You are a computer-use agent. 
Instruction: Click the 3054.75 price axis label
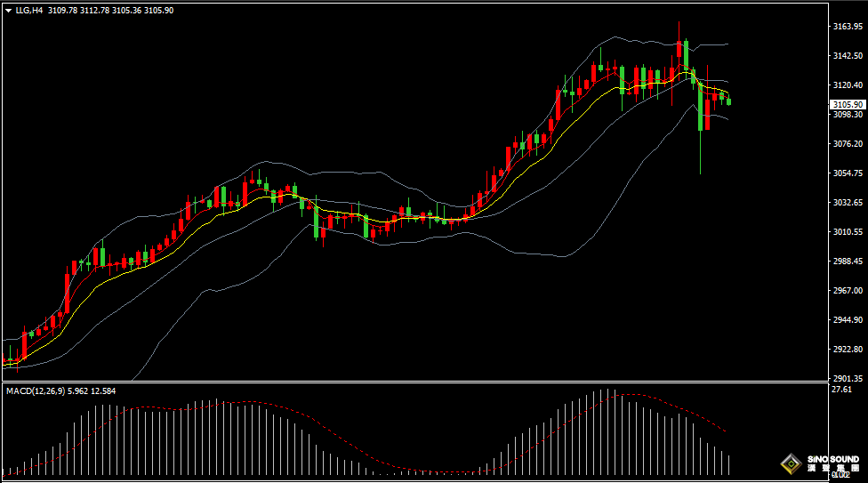[x=848, y=173]
